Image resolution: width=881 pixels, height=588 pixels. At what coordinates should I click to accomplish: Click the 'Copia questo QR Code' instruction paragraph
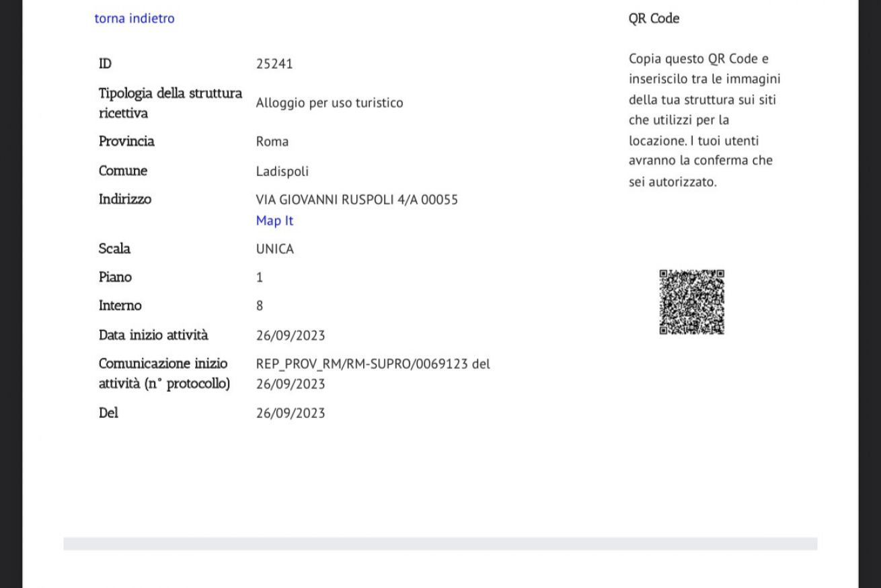(705, 120)
